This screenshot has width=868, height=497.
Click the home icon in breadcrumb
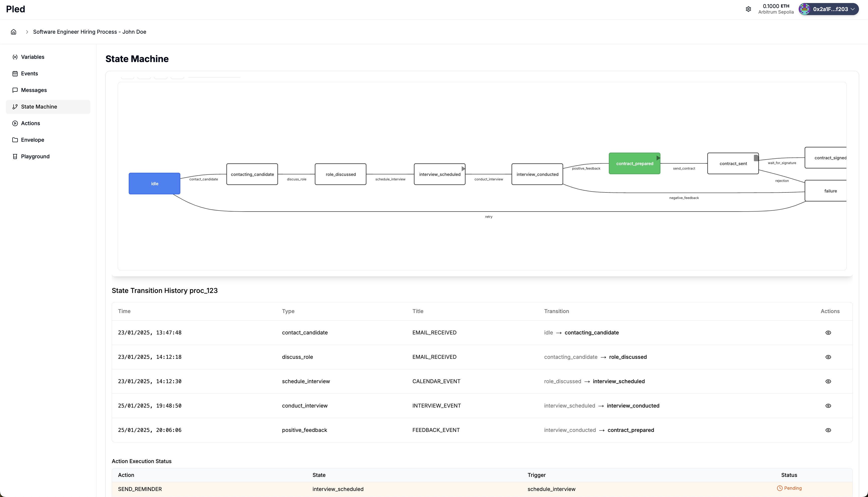click(14, 32)
